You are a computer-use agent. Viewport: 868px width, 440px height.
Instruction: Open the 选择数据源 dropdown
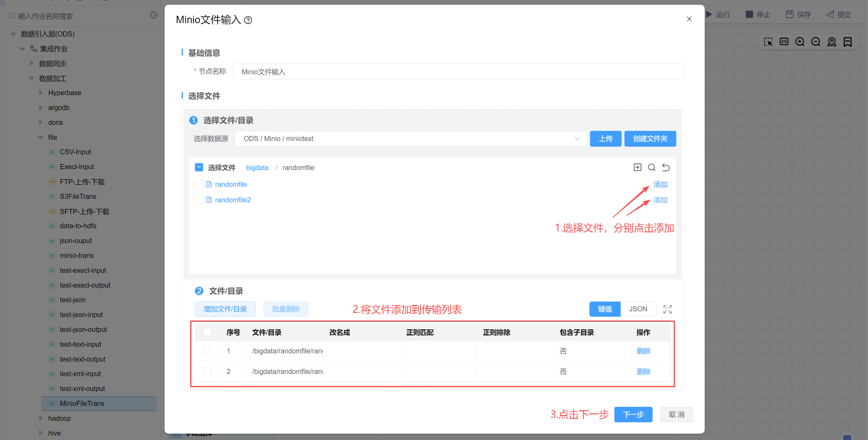[x=410, y=138]
